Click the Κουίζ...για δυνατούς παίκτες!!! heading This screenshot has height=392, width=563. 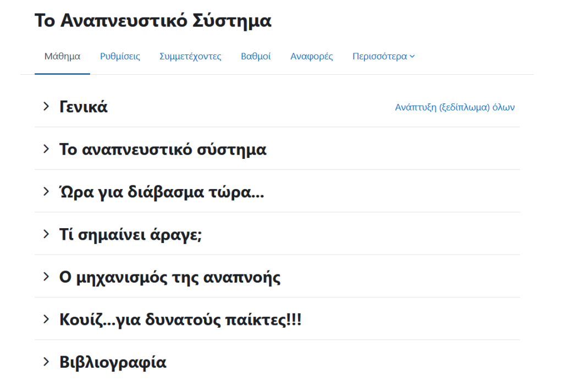point(180,320)
